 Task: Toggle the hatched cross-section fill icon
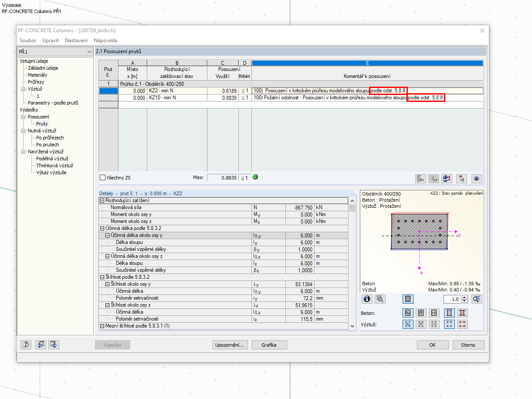pyautogui.click(x=408, y=299)
